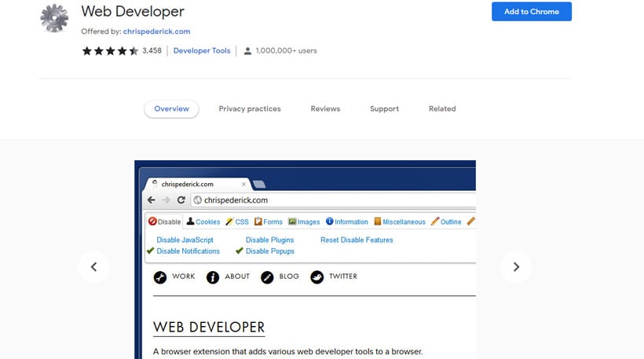Viewport: 644px width, 359px height.
Task: Click the users person icon
Action: coord(247,51)
